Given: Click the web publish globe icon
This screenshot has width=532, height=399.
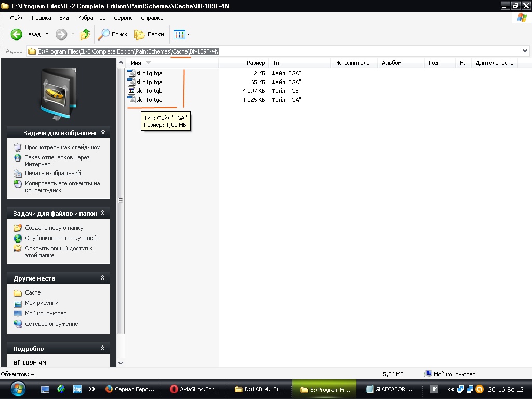Looking at the screenshot, I should (17, 238).
